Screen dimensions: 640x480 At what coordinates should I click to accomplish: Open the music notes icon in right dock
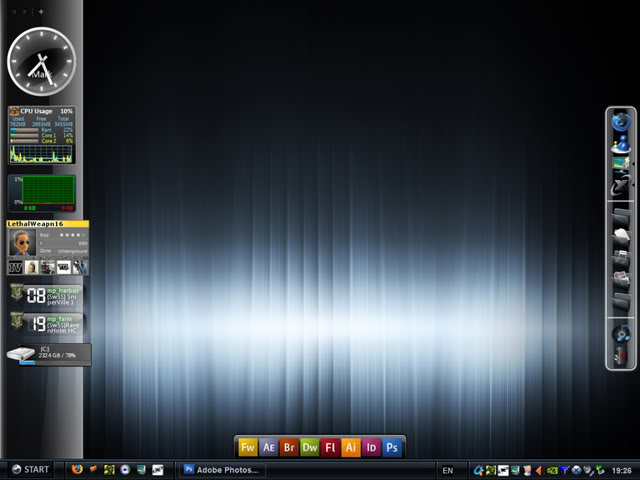click(x=621, y=333)
